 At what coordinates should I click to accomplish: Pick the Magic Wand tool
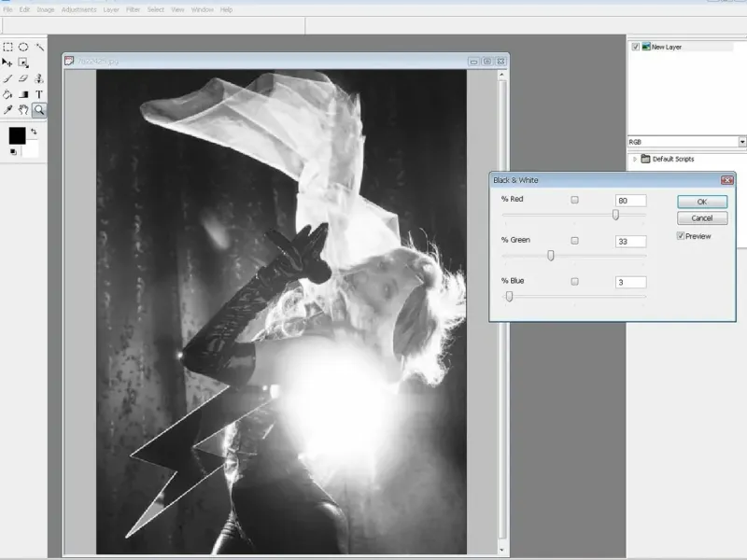(39, 47)
